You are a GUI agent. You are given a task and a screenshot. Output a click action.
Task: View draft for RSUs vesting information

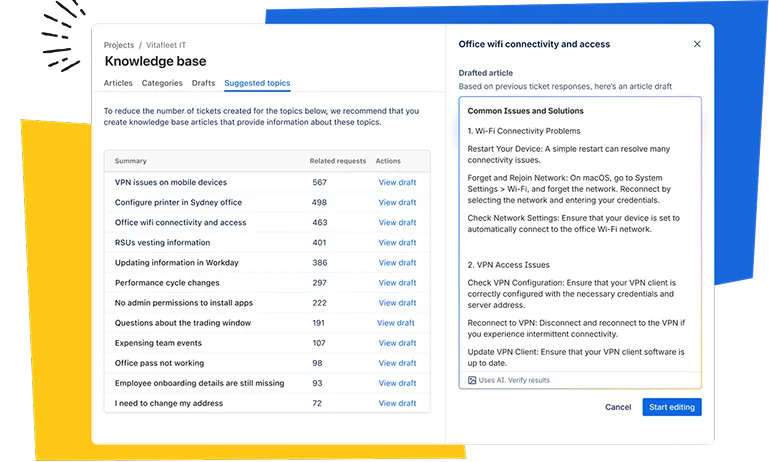[397, 243]
